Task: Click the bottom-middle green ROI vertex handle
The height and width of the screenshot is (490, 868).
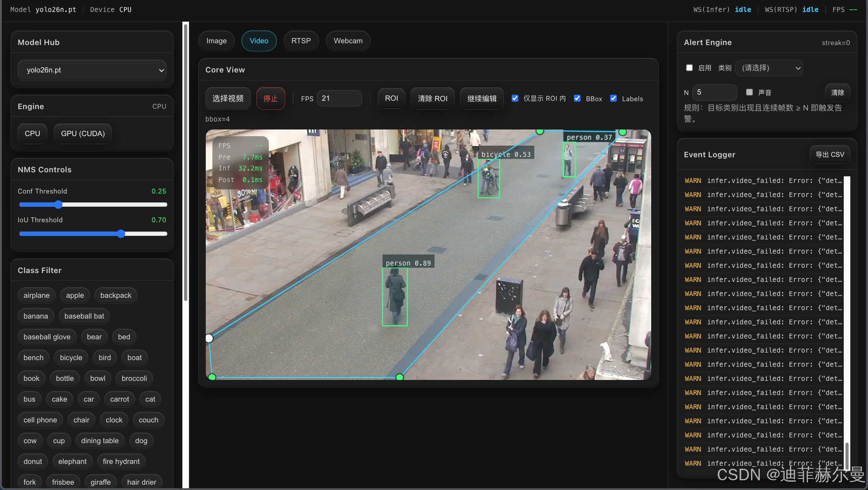Action: (400, 377)
